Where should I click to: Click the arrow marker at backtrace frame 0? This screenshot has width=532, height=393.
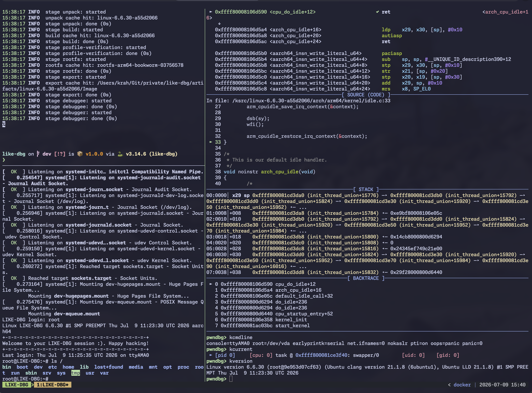pos(211,284)
